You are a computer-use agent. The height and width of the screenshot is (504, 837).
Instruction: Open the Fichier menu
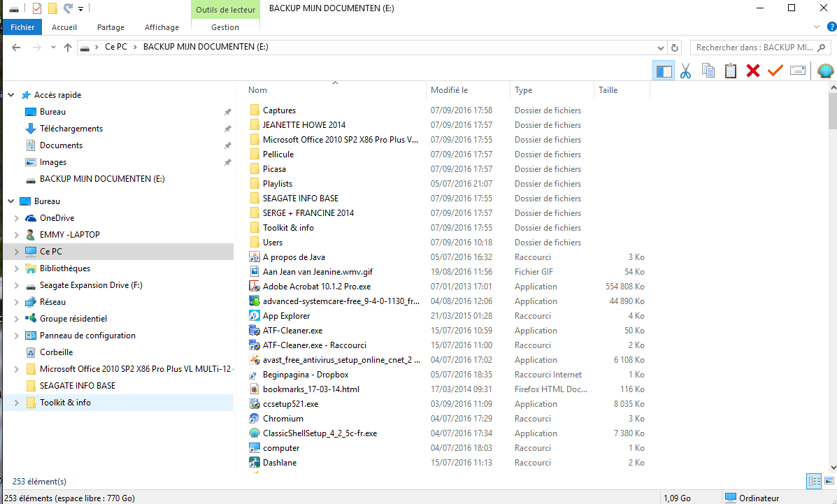22,27
